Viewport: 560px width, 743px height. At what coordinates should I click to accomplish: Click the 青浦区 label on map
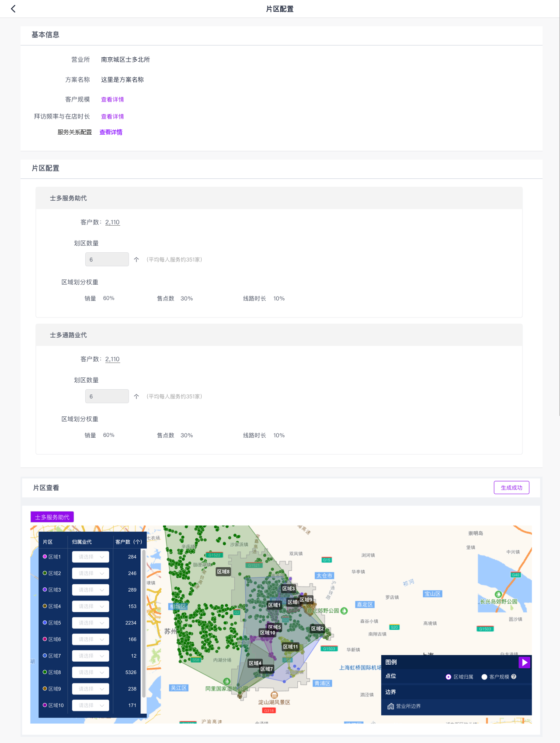click(323, 683)
